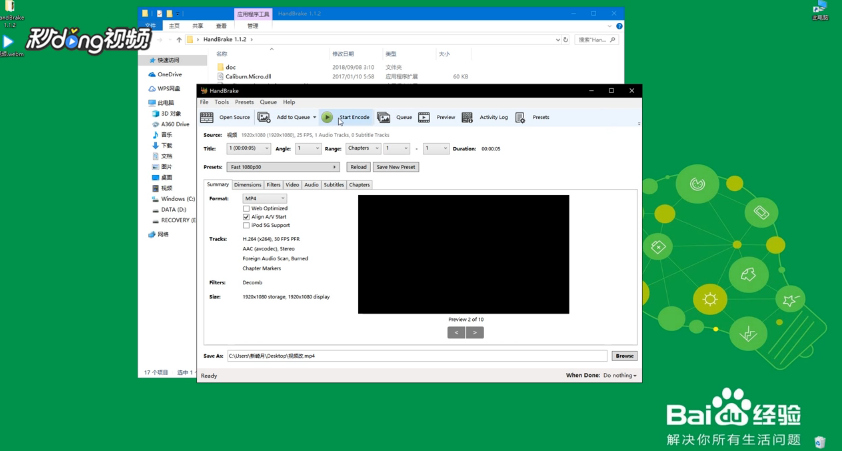Screen dimensions: 842x451
Task: Open the Fast 1080p30 presets selector
Action: click(x=283, y=167)
